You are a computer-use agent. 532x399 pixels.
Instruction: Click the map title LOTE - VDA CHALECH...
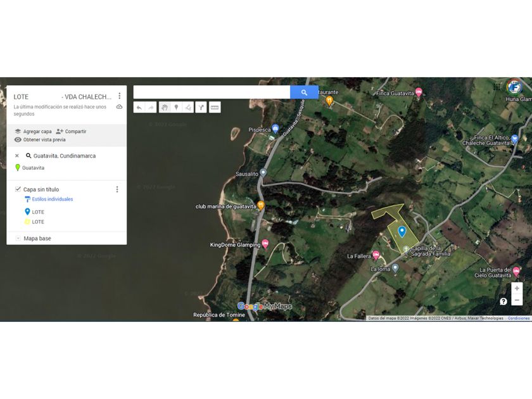[x=63, y=97]
